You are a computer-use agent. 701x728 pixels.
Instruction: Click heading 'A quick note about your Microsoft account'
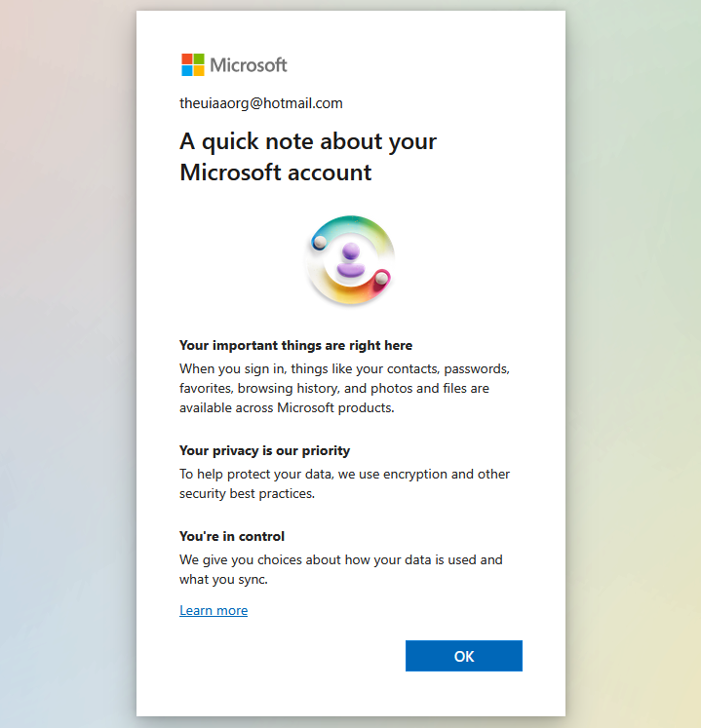click(x=308, y=157)
